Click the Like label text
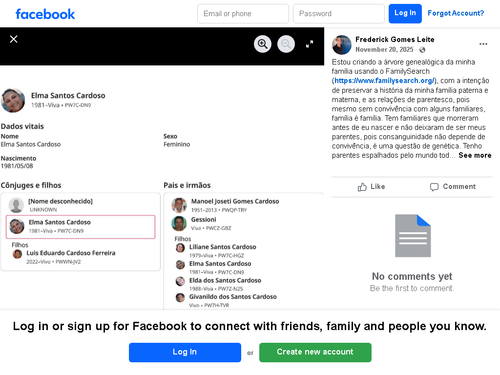This screenshot has width=500, height=375. (x=378, y=187)
